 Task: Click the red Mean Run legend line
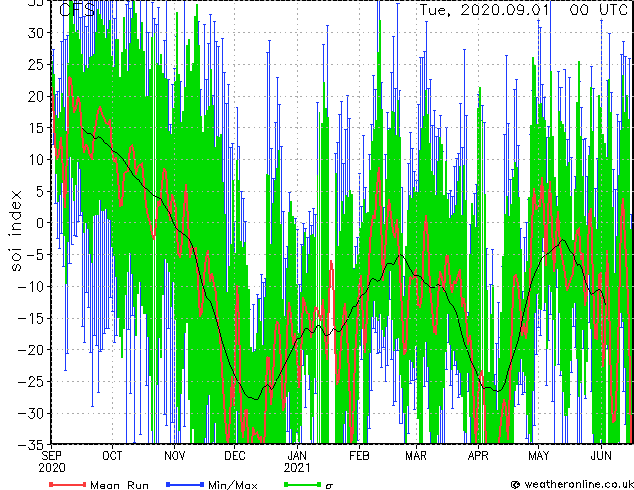pyautogui.click(x=68, y=484)
